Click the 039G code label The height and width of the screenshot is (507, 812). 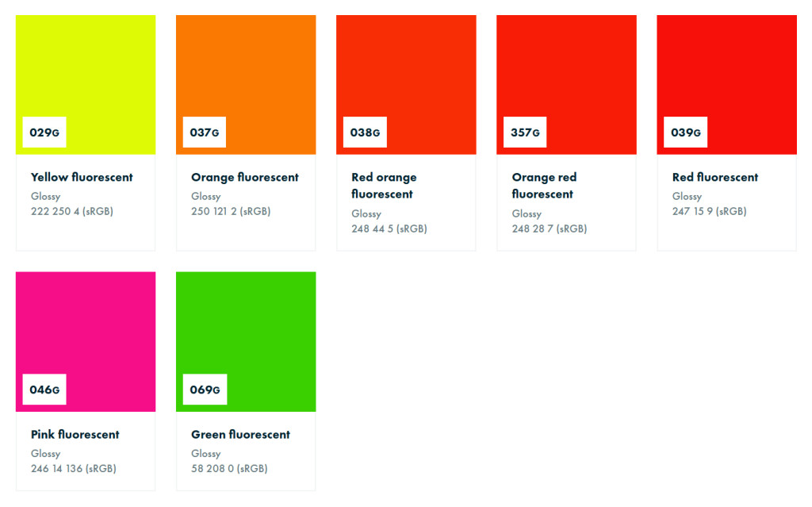click(685, 133)
